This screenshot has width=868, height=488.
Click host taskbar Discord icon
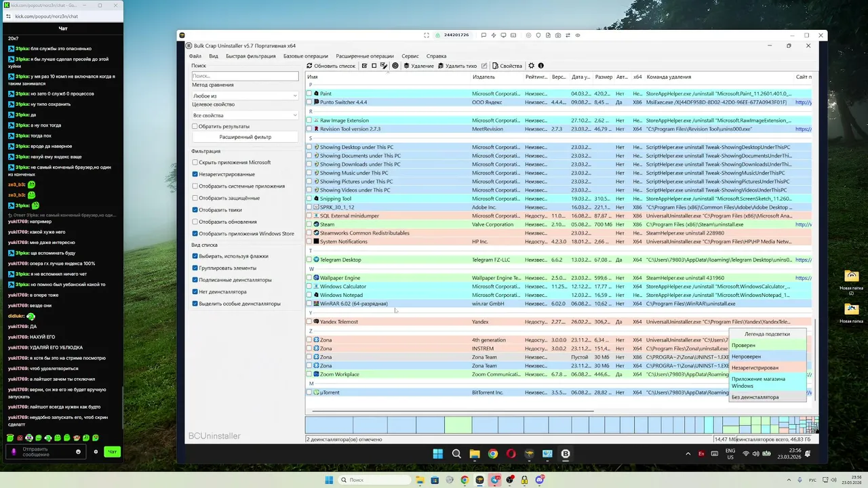point(540,480)
